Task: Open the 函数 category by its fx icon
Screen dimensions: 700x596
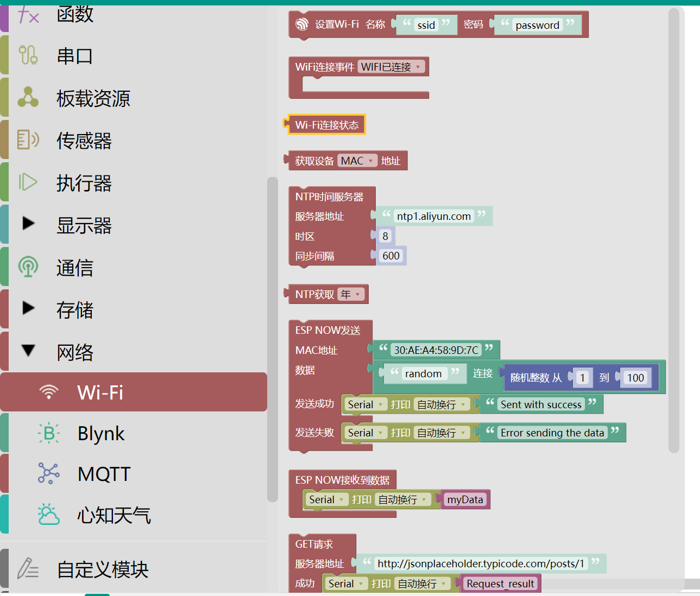Action: (x=28, y=14)
